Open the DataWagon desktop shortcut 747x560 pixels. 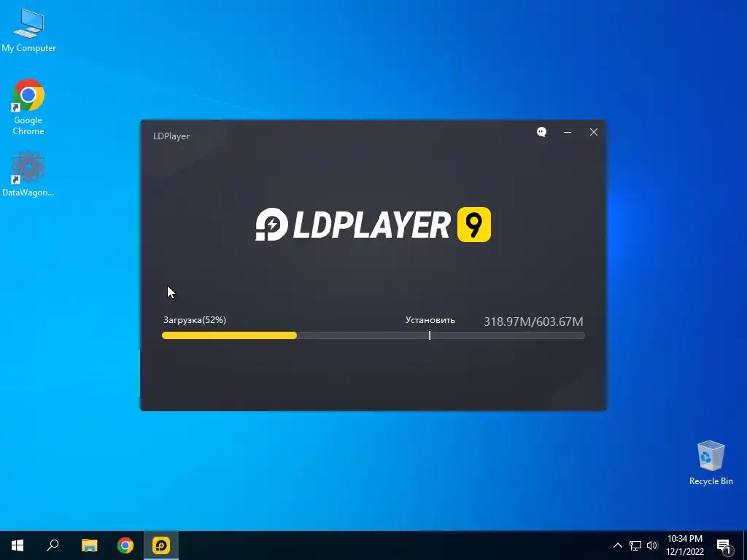28,174
